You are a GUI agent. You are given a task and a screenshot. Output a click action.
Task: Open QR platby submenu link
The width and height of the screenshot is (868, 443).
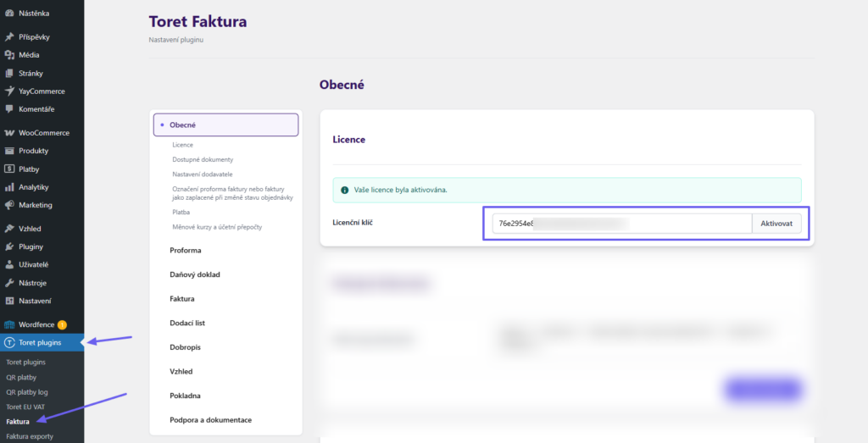[21, 377]
